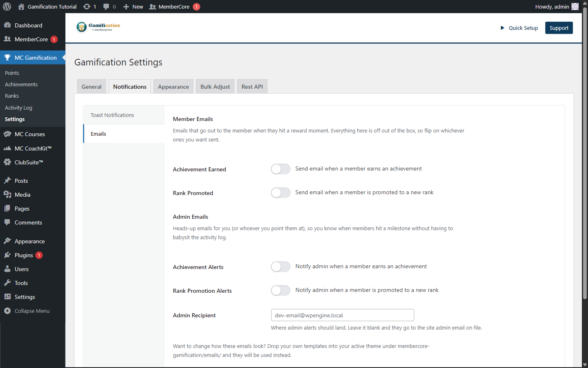Click the Gamification by MemberPress logo

[98, 27]
